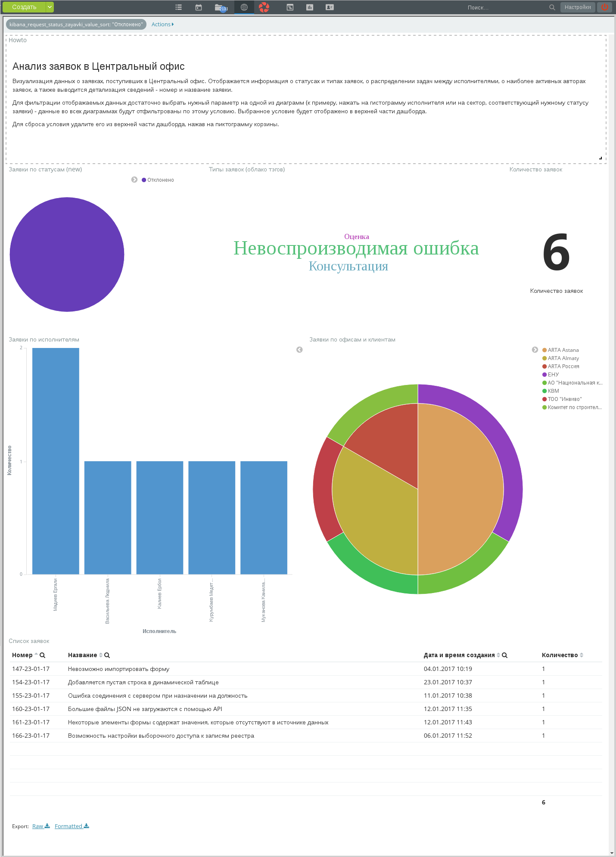Open the contact card icon in toolbar
This screenshot has height=857, width=616.
point(330,7)
